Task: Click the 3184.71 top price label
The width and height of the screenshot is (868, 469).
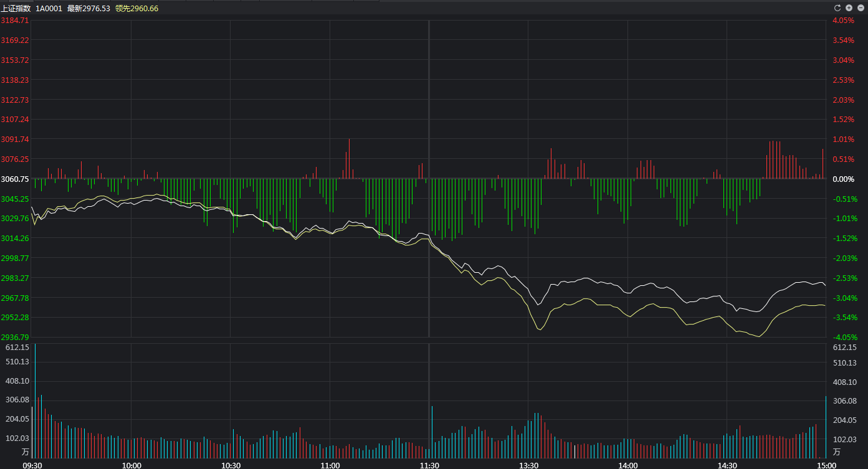Action: [15, 20]
